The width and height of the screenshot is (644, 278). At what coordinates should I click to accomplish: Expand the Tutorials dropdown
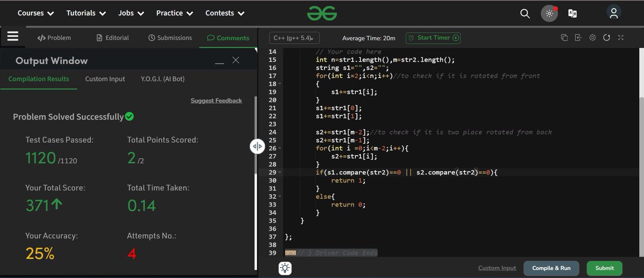point(86,13)
